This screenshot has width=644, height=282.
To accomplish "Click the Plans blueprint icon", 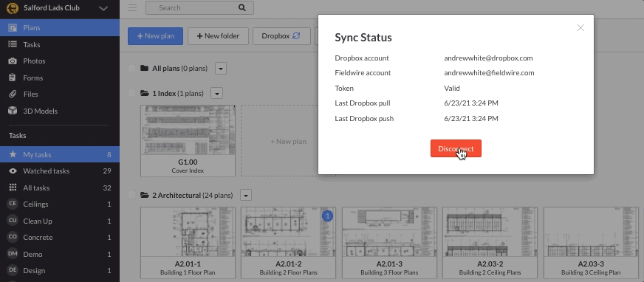I will coord(13,28).
